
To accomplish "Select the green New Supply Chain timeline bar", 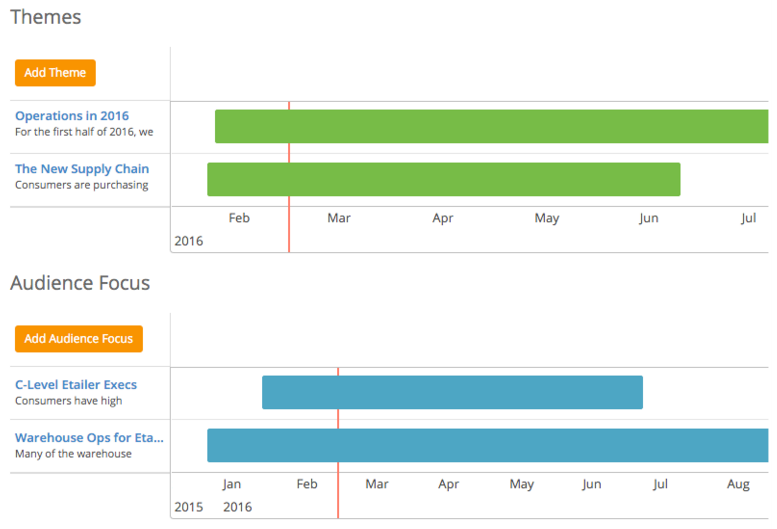I will coord(443,179).
